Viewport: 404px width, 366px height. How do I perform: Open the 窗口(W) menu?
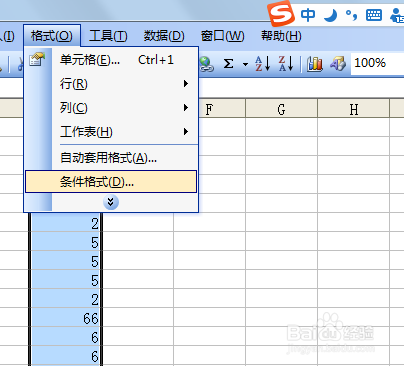pos(222,35)
